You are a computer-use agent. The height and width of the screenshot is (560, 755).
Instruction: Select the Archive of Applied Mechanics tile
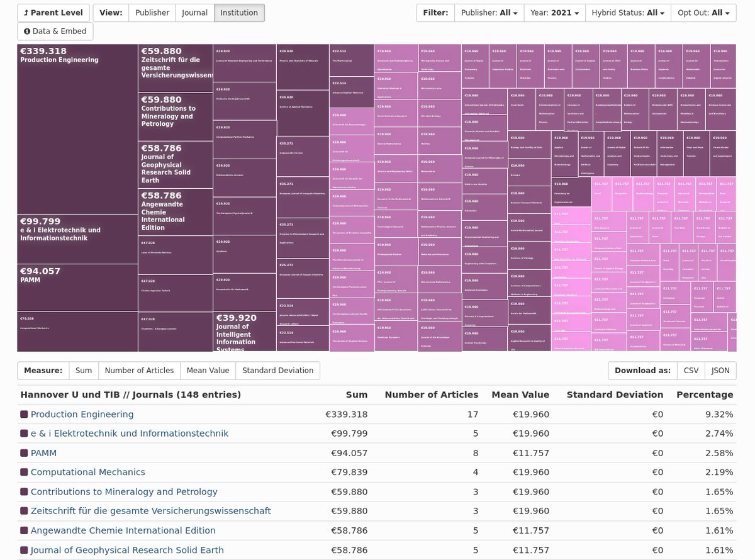coord(303,114)
